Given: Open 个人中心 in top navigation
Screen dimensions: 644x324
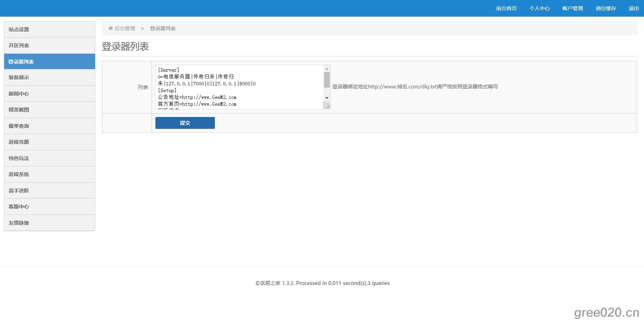Looking at the screenshot, I should [x=539, y=8].
